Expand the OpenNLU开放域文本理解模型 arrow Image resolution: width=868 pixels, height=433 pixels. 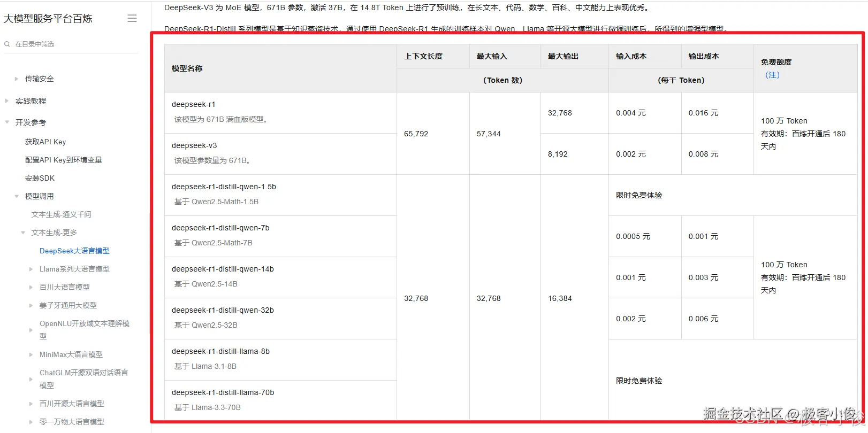point(31,330)
